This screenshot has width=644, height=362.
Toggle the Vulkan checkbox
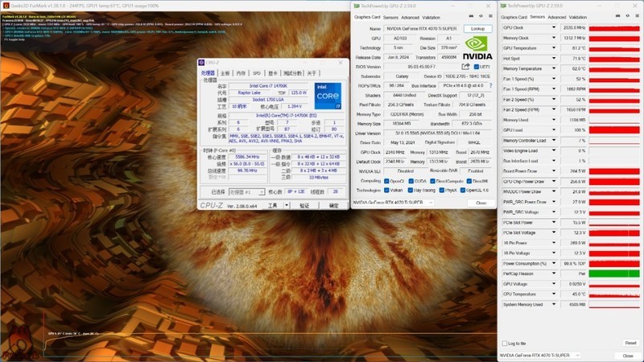(386, 190)
